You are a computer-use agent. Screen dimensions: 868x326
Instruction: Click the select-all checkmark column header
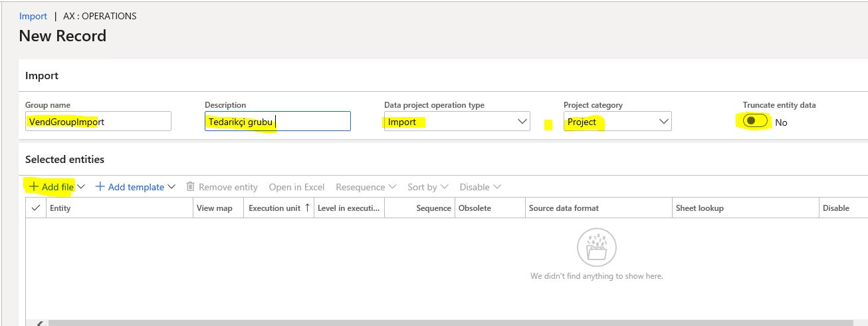click(36, 208)
